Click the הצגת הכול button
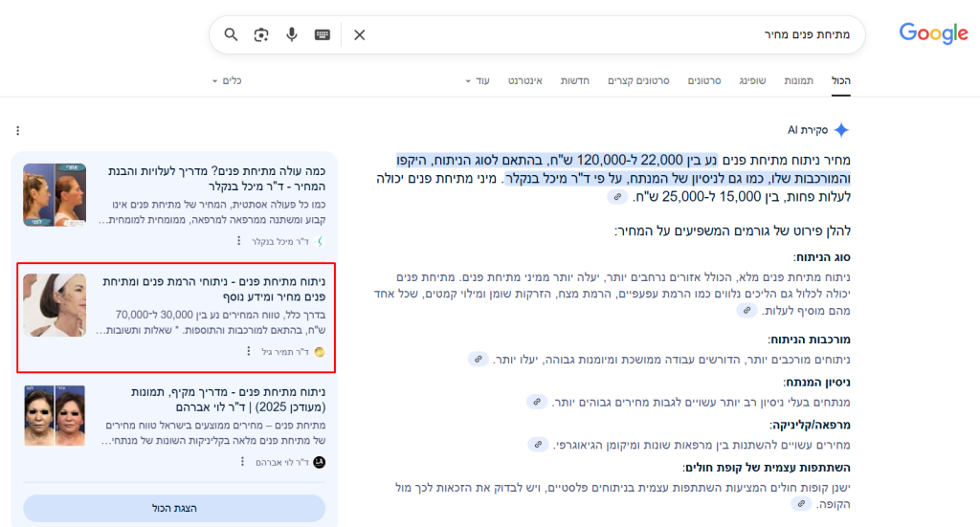 click(174, 508)
